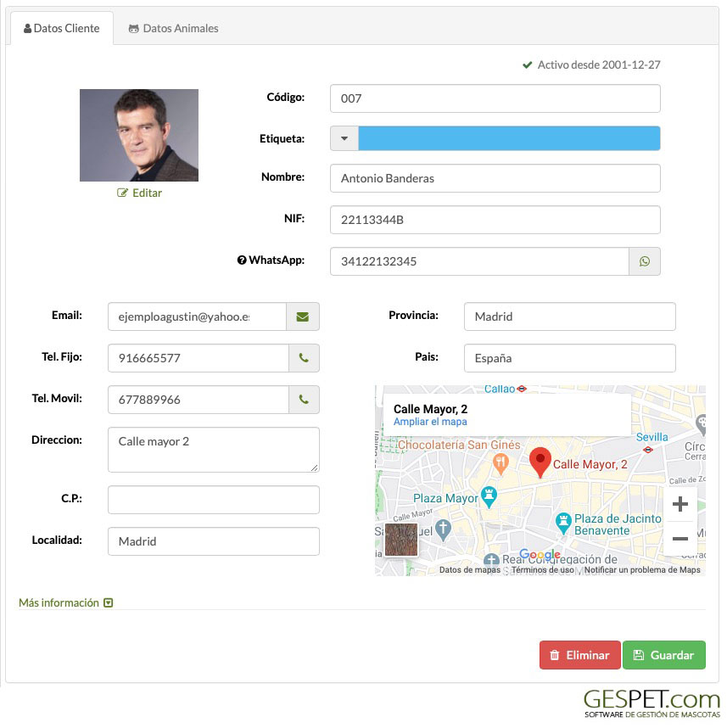727x728 pixels.
Task: Click the Guardar save button
Action: pos(664,655)
